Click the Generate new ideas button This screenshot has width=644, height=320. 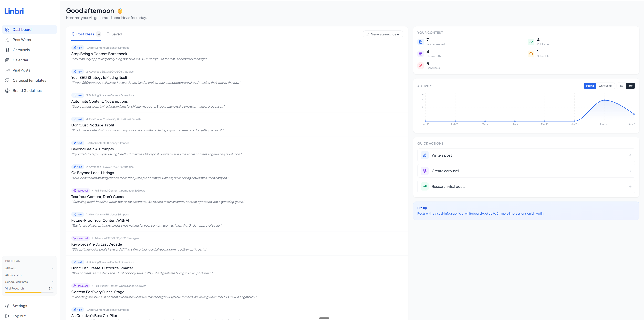(x=383, y=34)
